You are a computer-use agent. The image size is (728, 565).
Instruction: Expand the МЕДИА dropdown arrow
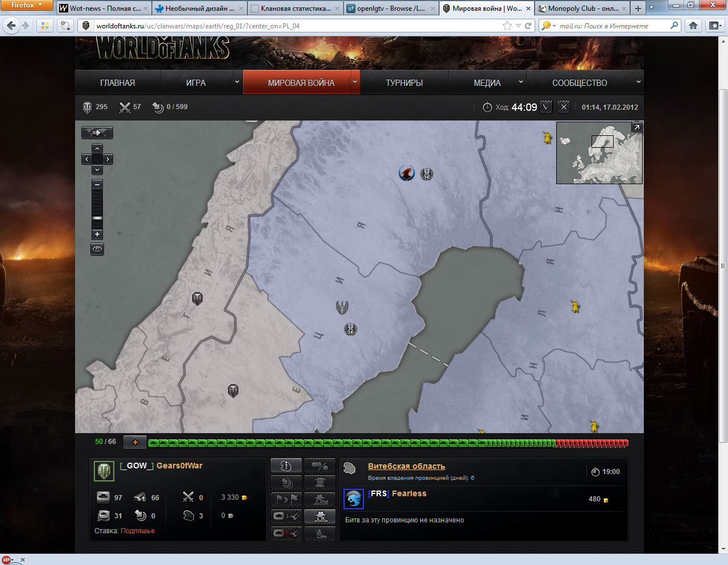pyautogui.click(x=520, y=82)
